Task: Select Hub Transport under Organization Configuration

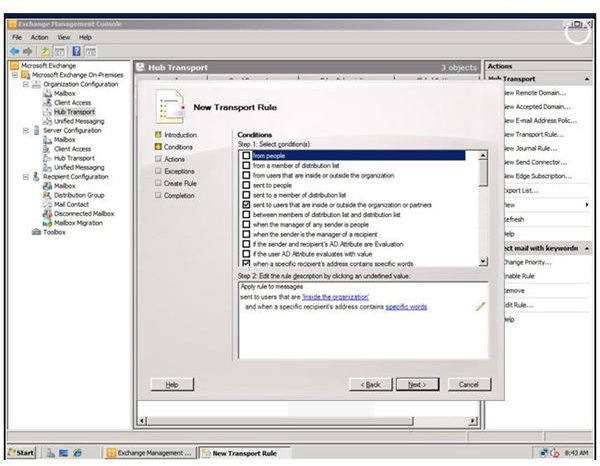Action: tap(74, 112)
